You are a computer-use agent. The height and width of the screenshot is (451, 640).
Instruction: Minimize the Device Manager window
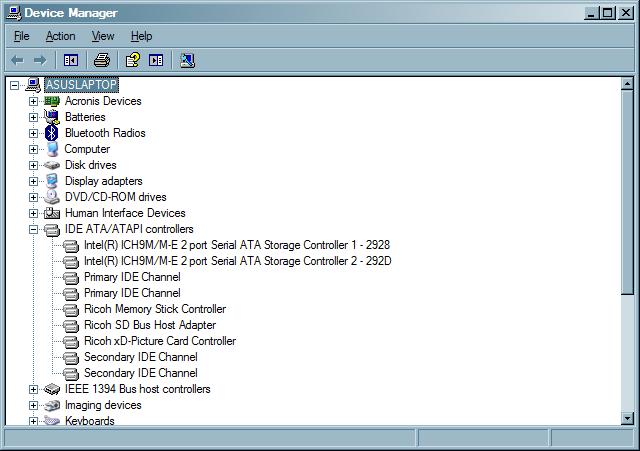pos(591,13)
